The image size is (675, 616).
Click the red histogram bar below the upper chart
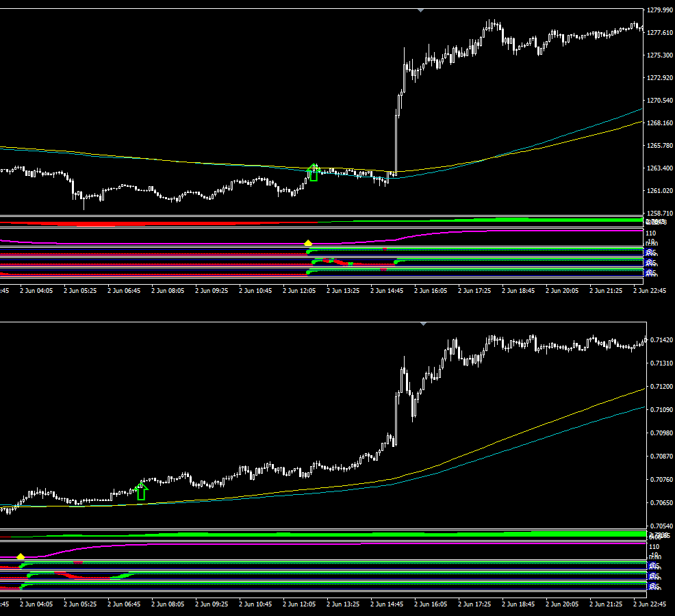point(137,223)
